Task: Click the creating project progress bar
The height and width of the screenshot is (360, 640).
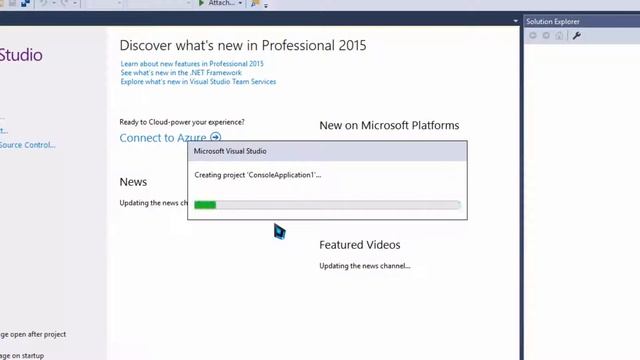Action: [327, 205]
